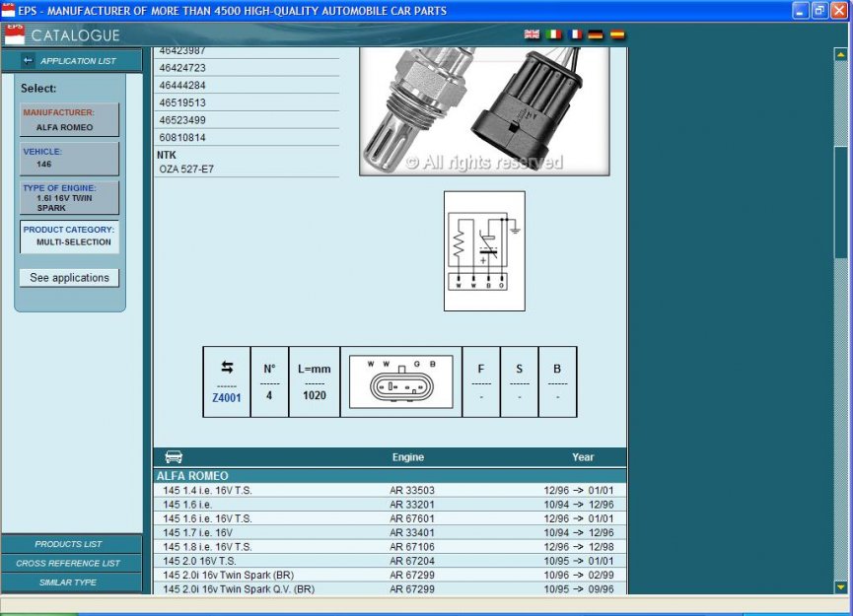
Task: Open the Products List tab
Action: (69, 544)
